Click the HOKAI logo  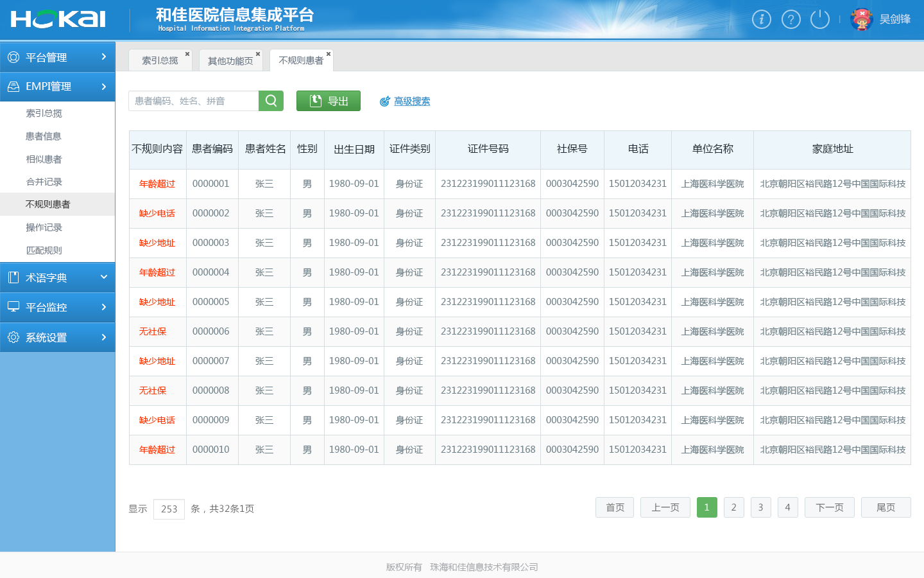(58, 19)
